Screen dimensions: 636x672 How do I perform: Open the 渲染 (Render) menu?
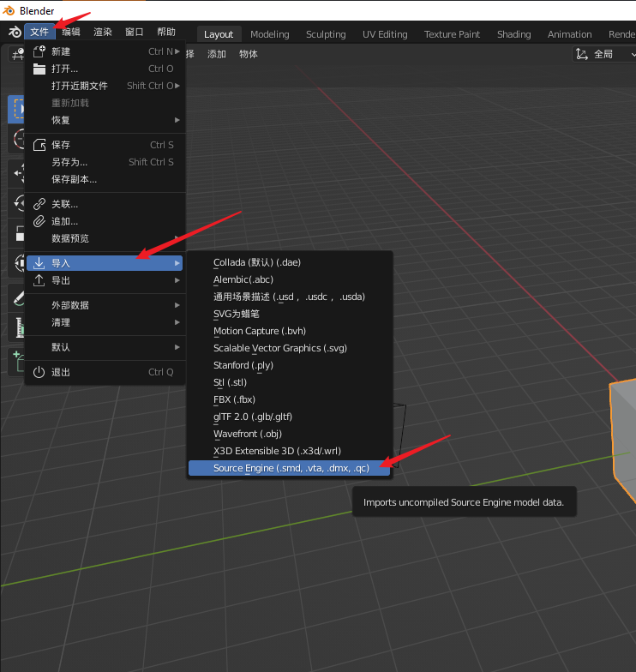coord(103,32)
